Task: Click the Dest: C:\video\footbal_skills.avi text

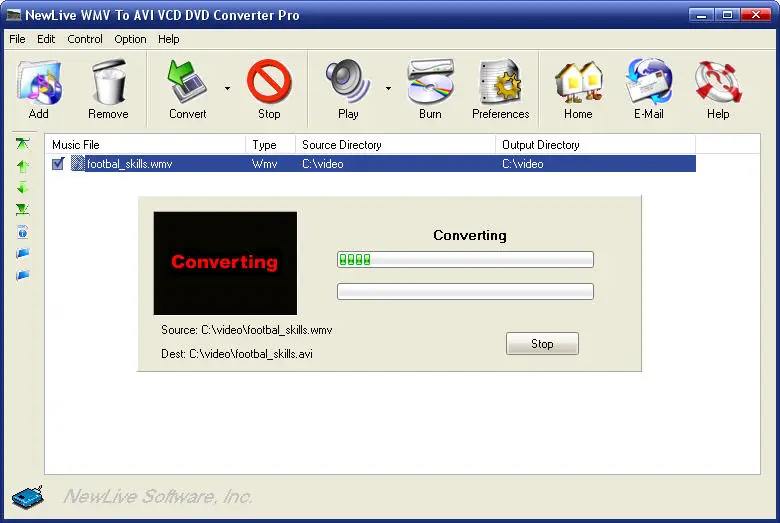Action: point(237,354)
